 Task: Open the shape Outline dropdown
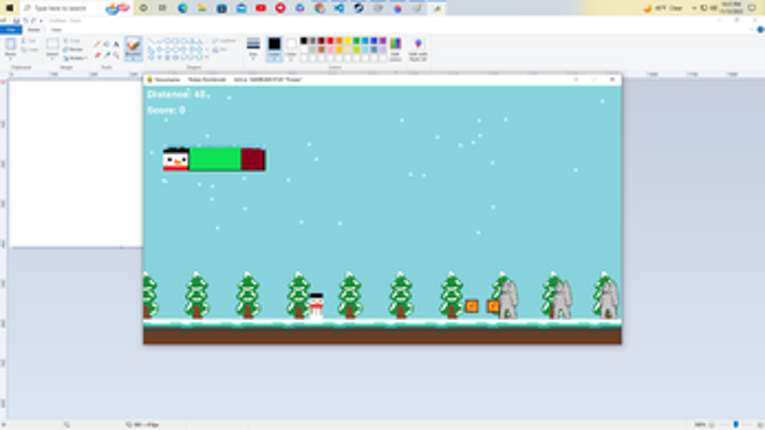click(224, 41)
